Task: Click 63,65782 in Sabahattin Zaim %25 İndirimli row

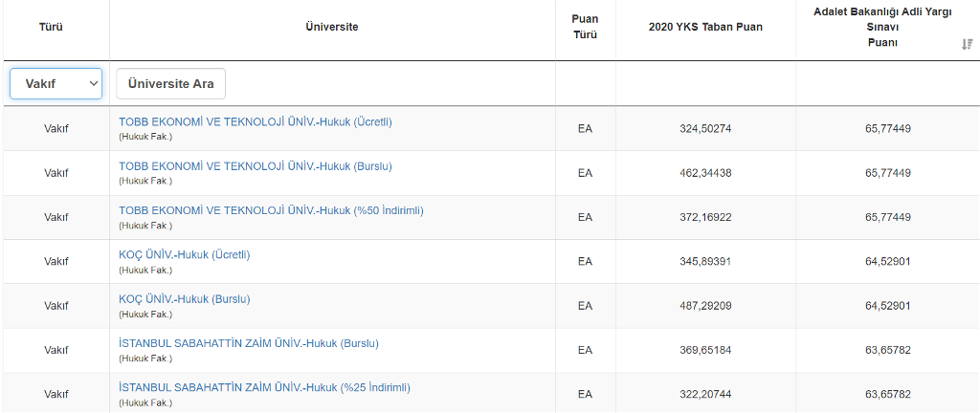Action: (887, 394)
